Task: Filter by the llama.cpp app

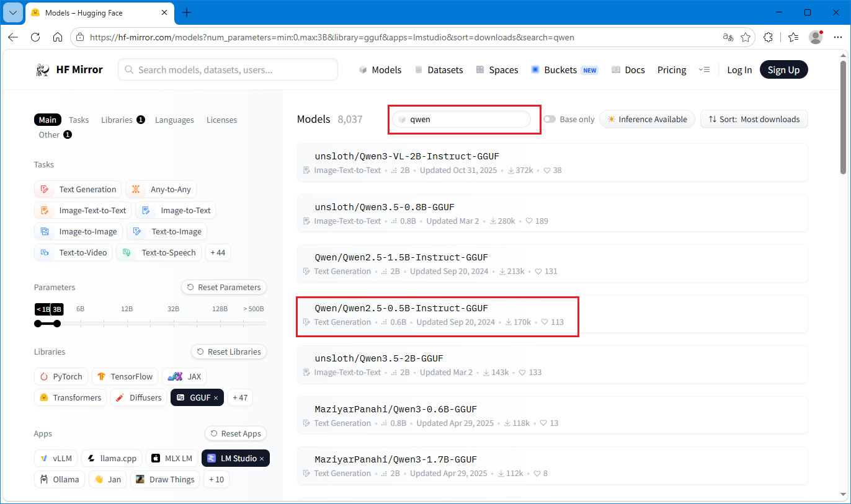Action: (112, 459)
